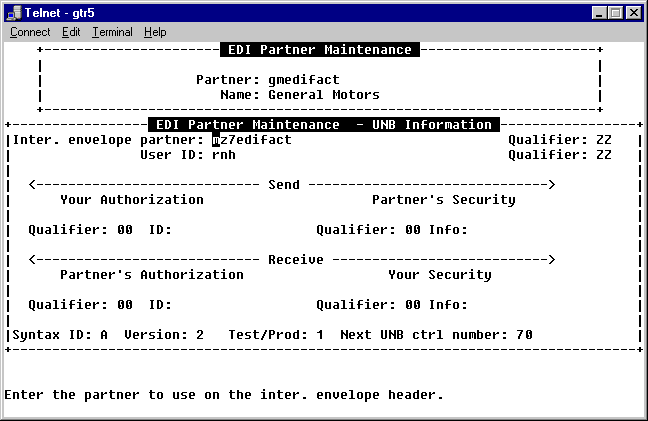The height and width of the screenshot is (421, 648).
Task: Click the Inter. envelope partner field
Action: tap(252, 140)
